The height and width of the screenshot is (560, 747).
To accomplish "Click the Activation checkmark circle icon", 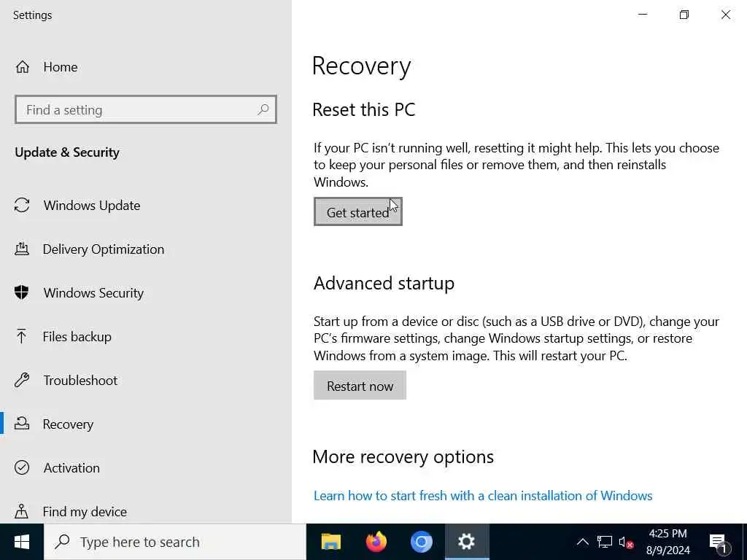I will 22,467.
